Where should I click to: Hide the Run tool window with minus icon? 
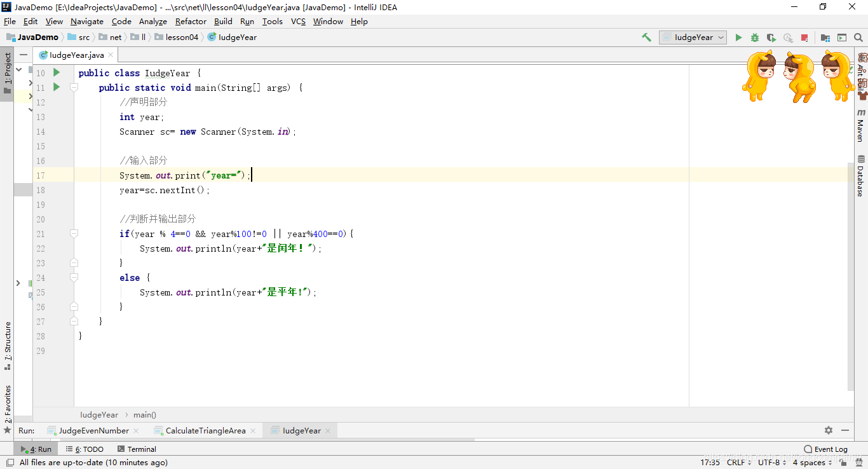845,430
